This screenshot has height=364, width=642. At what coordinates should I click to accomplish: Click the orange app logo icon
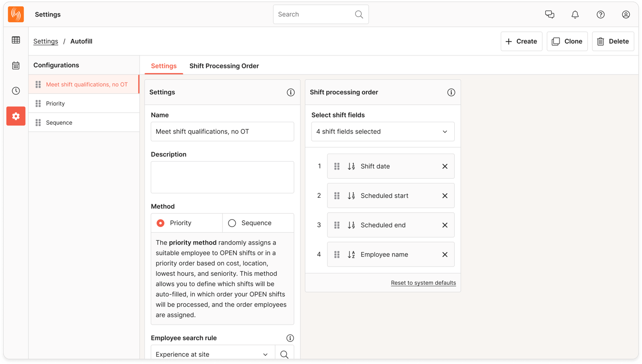tap(16, 14)
